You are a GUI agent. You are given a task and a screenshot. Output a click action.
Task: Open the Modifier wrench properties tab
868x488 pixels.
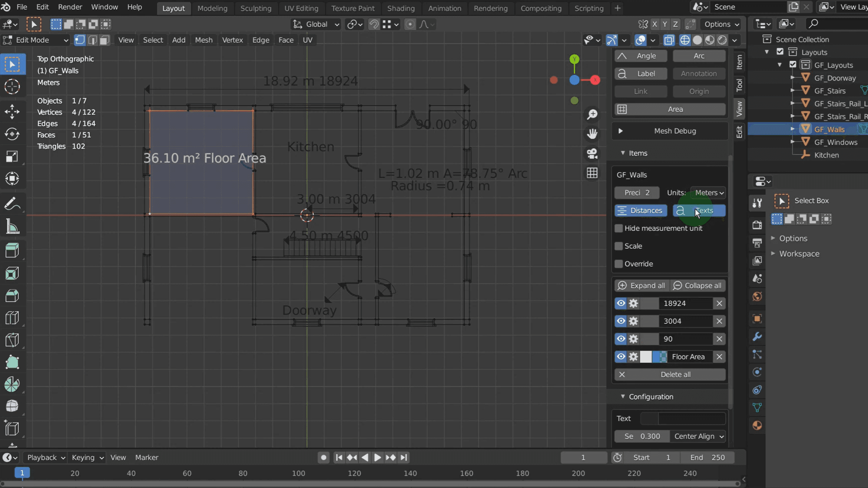pyautogui.click(x=757, y=336)
